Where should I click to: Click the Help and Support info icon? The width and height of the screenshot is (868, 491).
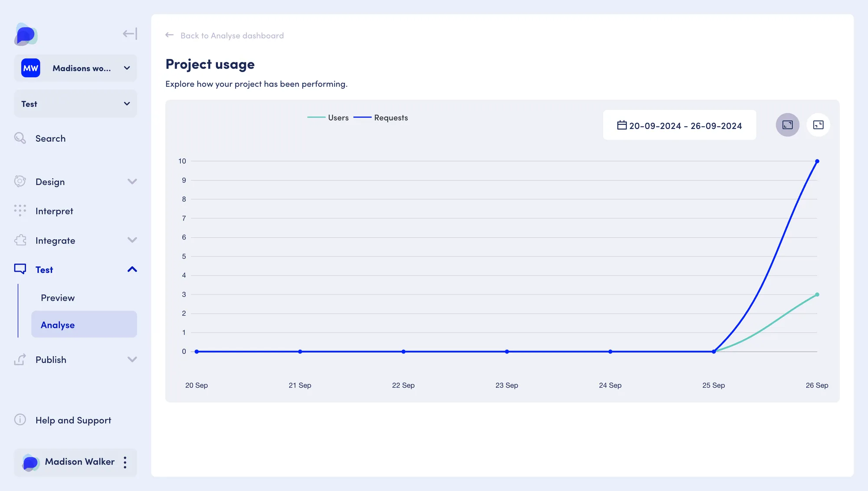pos(20,419)
